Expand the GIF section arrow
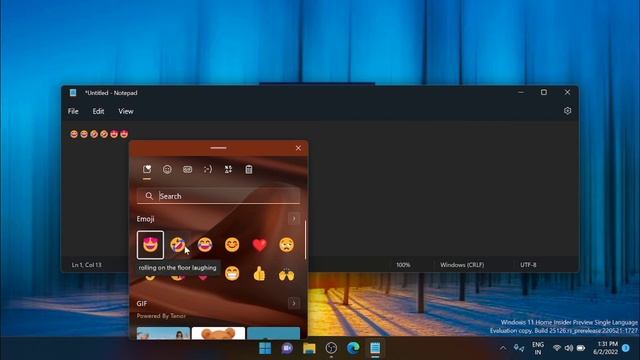This screenshot has width=640, height=360. (294, 303)
